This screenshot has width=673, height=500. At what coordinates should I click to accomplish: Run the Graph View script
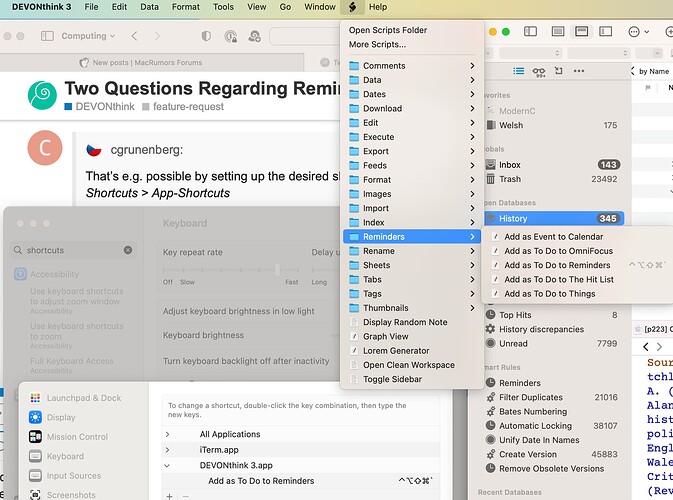385,336
